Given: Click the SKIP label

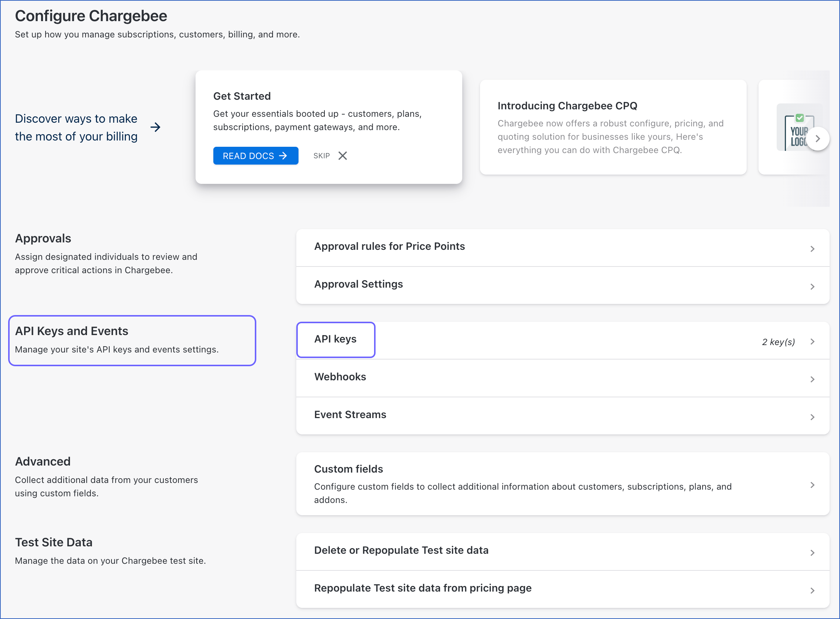Looking at the screenshot, I should [x=321, y=156].
